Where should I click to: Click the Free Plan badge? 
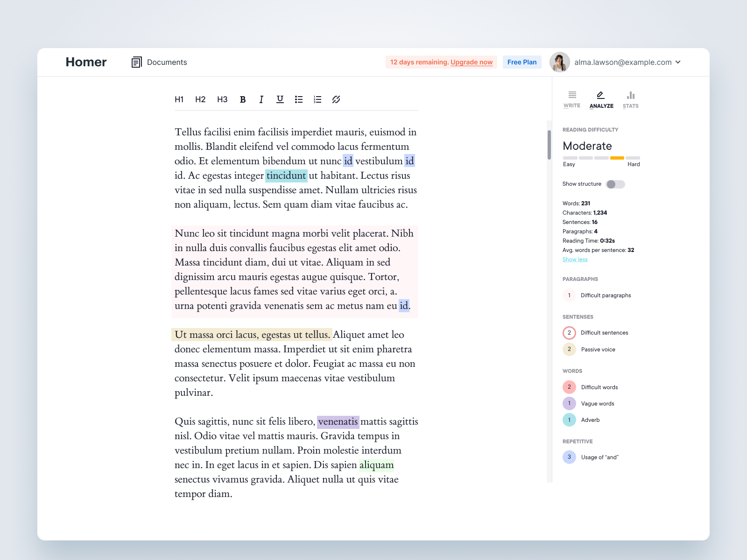[x=522, y=62]
